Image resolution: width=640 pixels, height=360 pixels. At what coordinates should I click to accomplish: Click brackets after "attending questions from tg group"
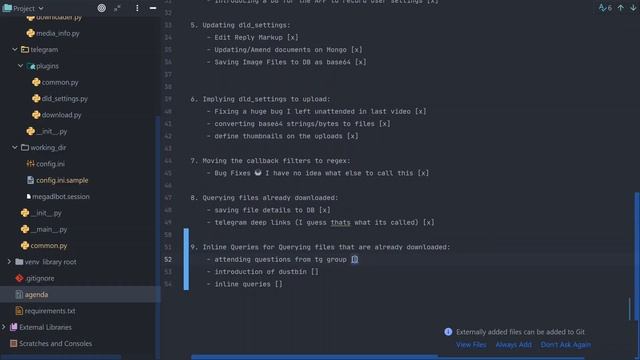355,260
